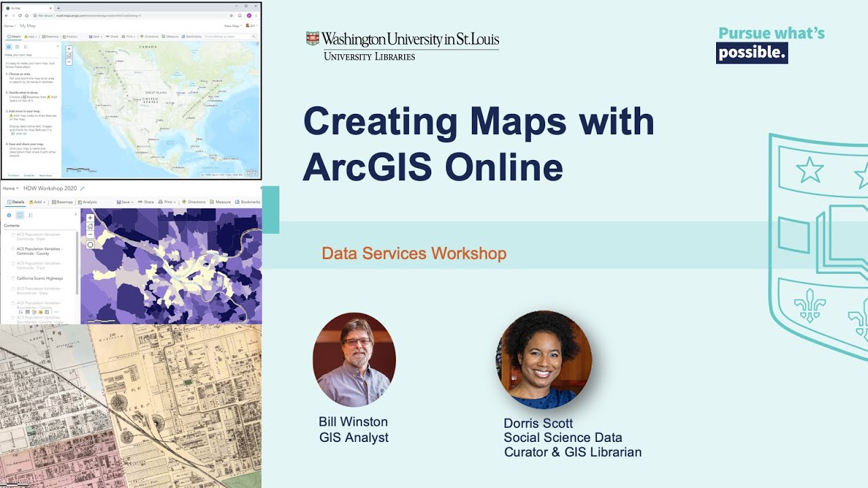Collapse the side panel in My Map window

pos(58,46)
